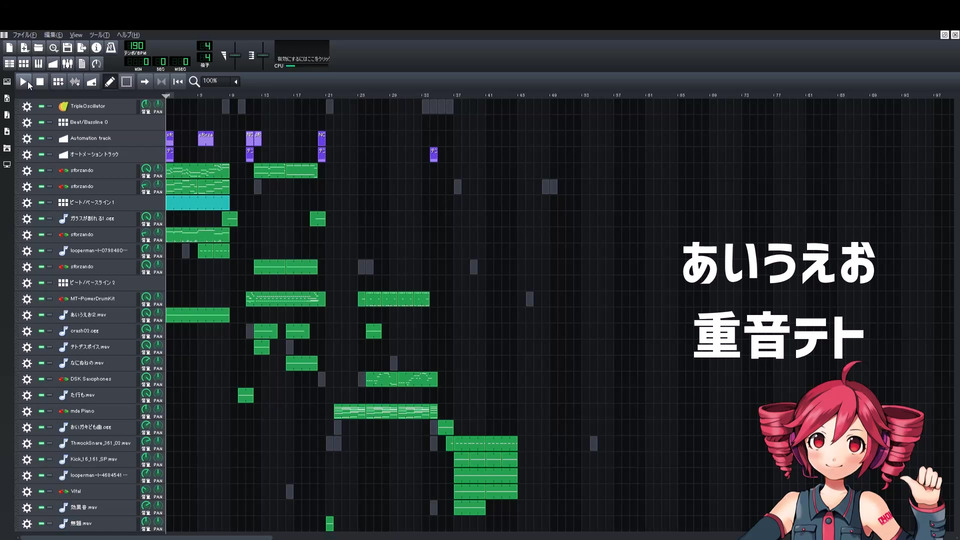Click the TripleOscillator track name button
The image size is (960, 540).
click(96, 107)
